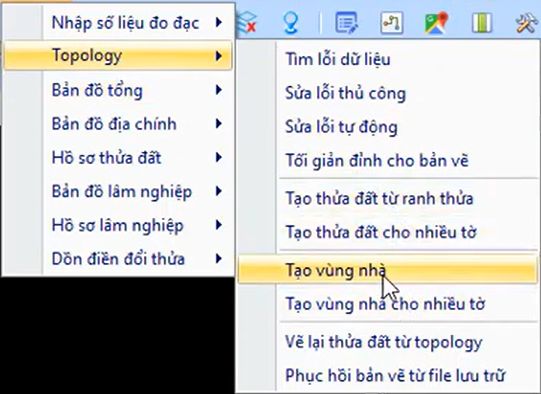Open Bản đồ lâm nghiệp submenu

point(118,191)
